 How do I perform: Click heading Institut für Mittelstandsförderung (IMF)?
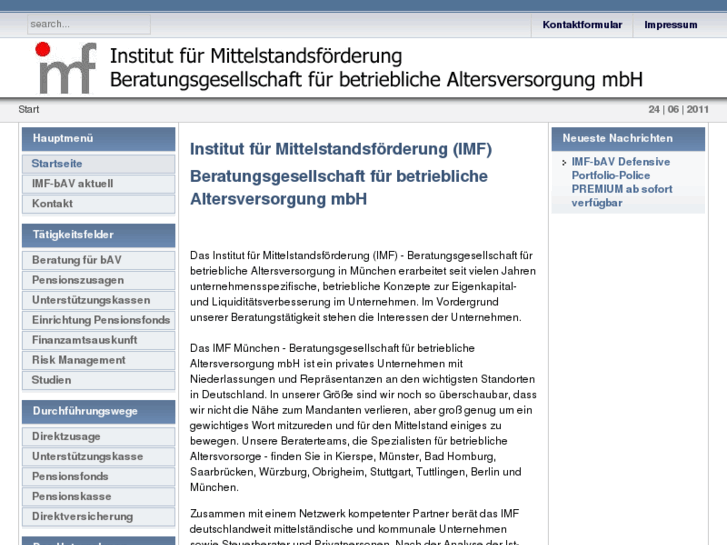point(341,149)
